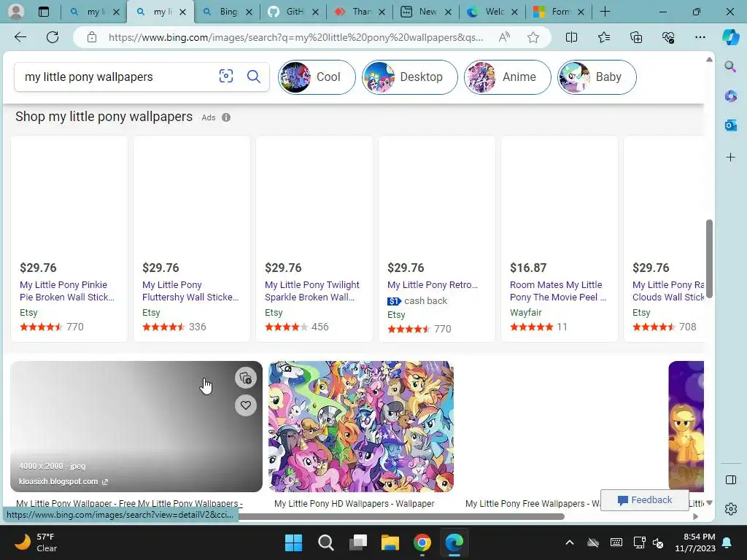Open kloasixh.blogspot.com source link

(63, 481)
